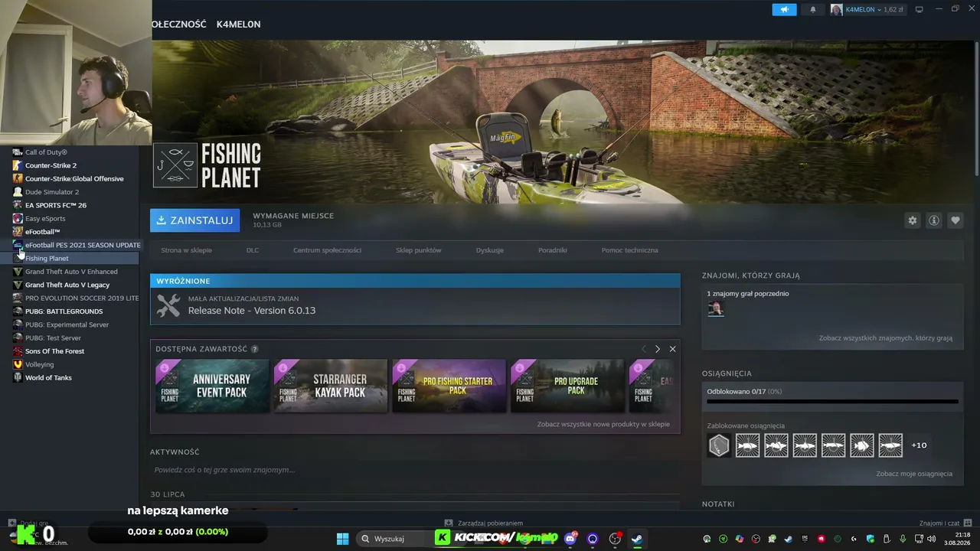
Task: Click Zobacz moje osiągnięcia link
Action: (x=914, y=474)
